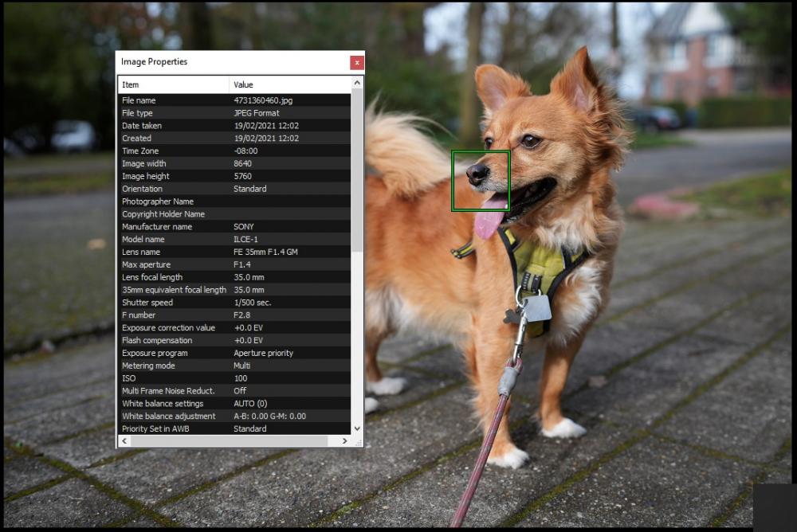Click Max aperture value F1.4
The height and width of the screenshot is (532, 797).
pyautogui.click(x=242, y=264)
